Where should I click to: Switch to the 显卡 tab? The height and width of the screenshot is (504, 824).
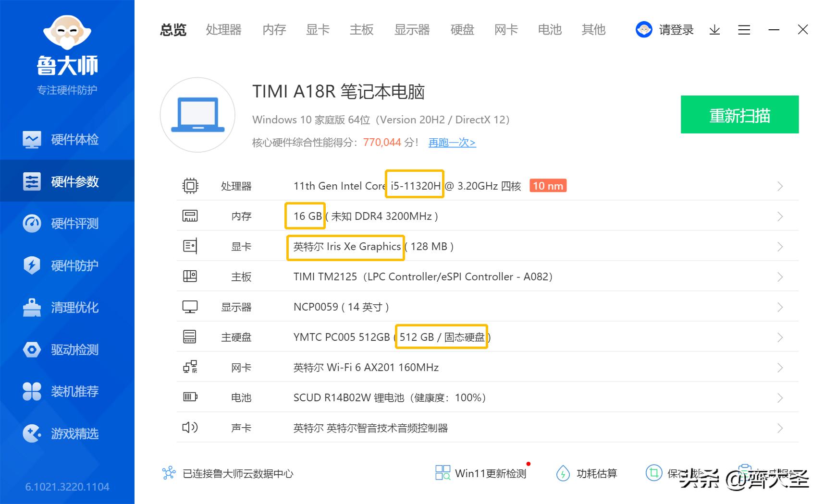pyautogui.click(x=317, y=30)
